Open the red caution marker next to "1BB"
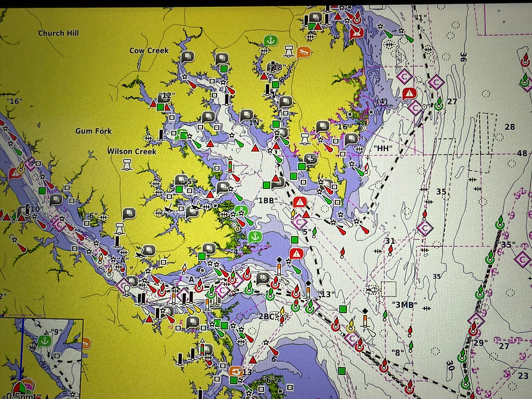Viewport: 532px width, 399px height. 300,202
